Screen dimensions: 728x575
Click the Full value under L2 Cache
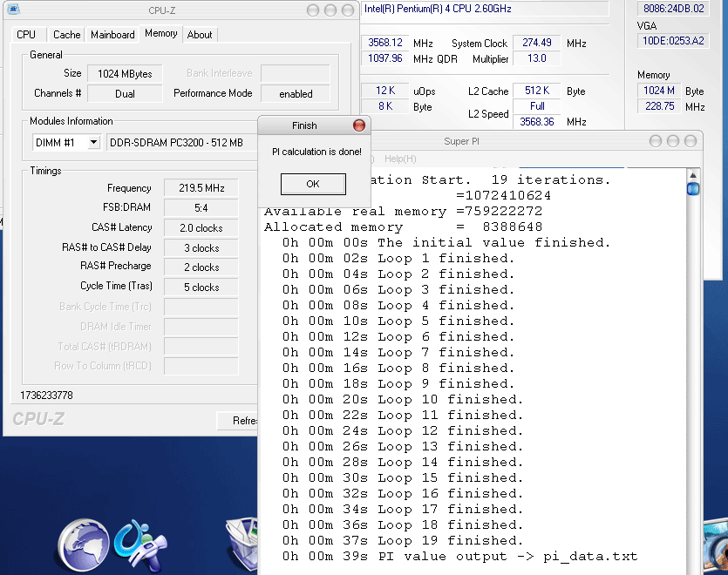(x=537, y=106)
